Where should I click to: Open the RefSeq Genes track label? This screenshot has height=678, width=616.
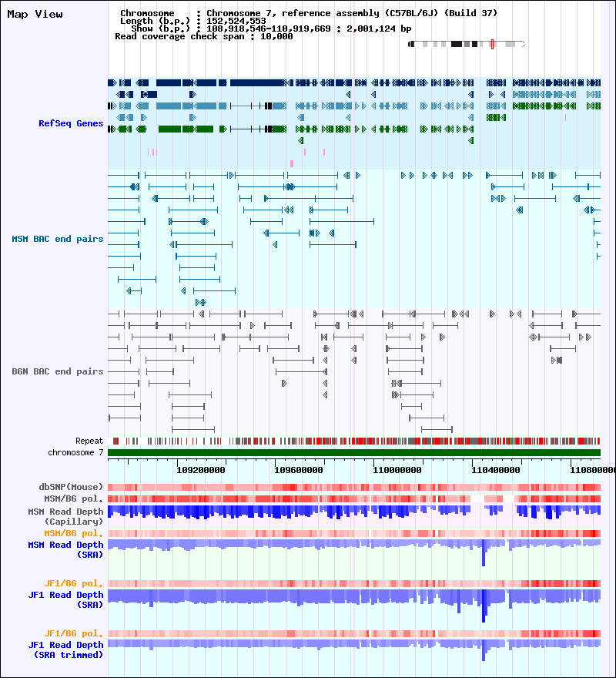(71, 123)
